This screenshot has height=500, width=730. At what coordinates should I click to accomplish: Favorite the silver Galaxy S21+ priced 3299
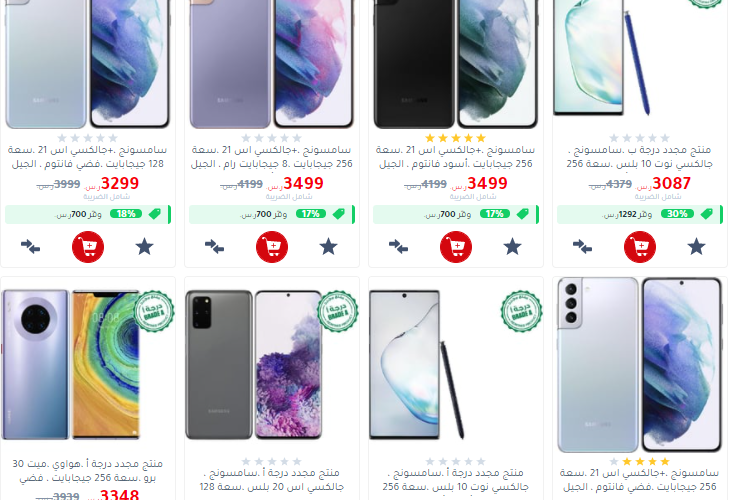[x=144, y=247]
